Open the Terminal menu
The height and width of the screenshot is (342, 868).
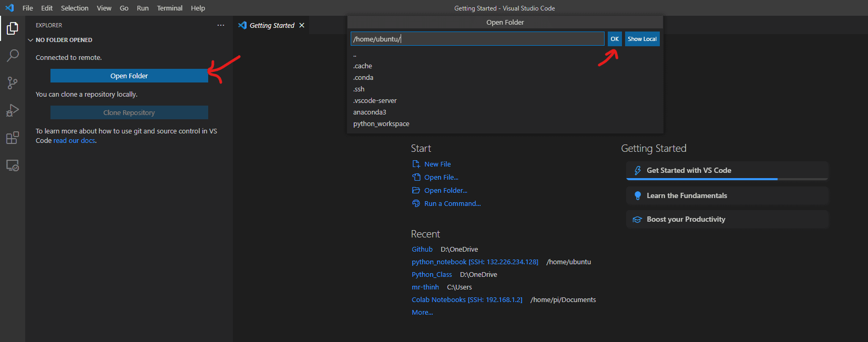tap(170, 8)
